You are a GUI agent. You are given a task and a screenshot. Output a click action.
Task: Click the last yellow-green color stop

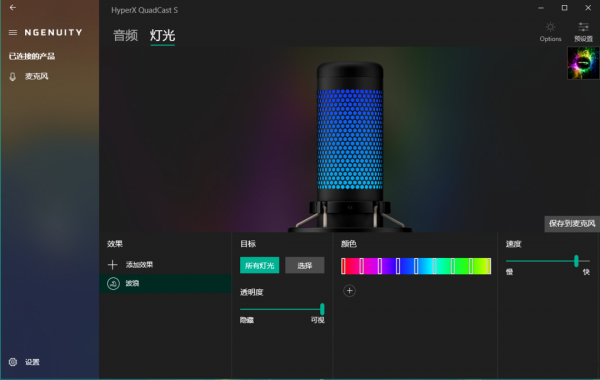click(489, 266)
